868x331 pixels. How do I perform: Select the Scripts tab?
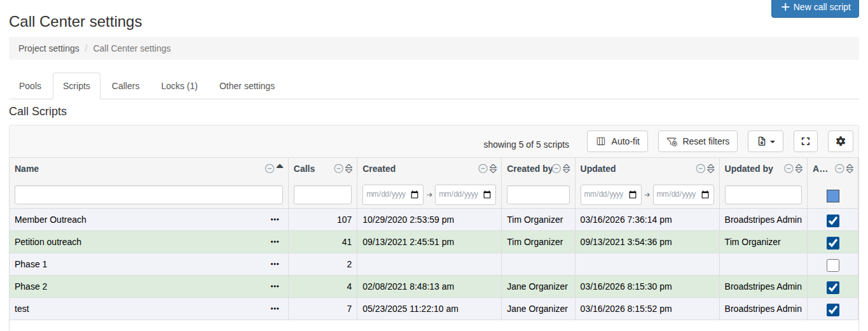pos(76,86)
